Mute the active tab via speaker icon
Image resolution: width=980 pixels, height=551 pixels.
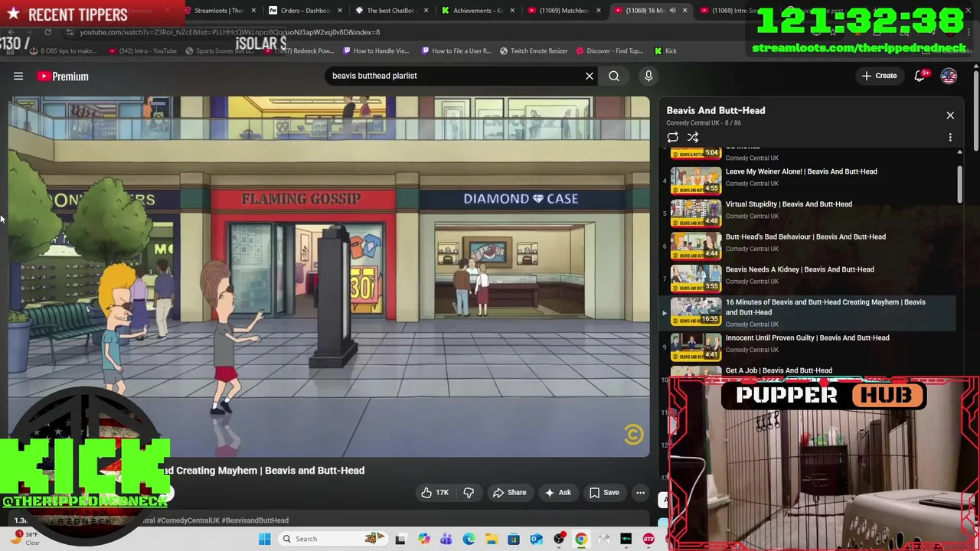pyautogui.click(x=672, y=11)
